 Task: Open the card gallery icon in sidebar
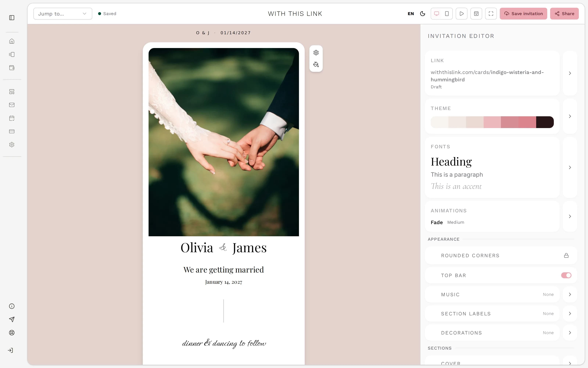(12, 54)
